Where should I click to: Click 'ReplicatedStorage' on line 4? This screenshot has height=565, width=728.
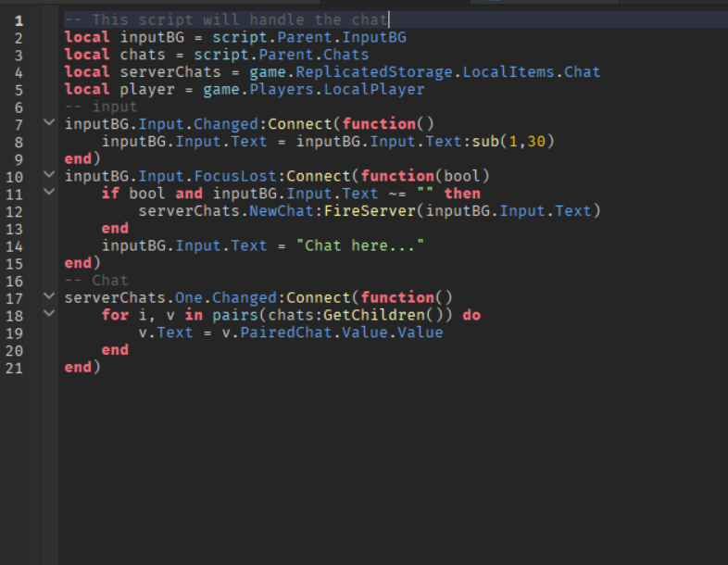374,72
